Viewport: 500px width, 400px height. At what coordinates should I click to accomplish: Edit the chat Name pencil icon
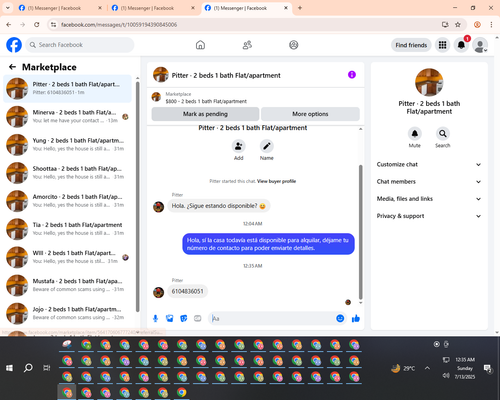pos(267,146)
